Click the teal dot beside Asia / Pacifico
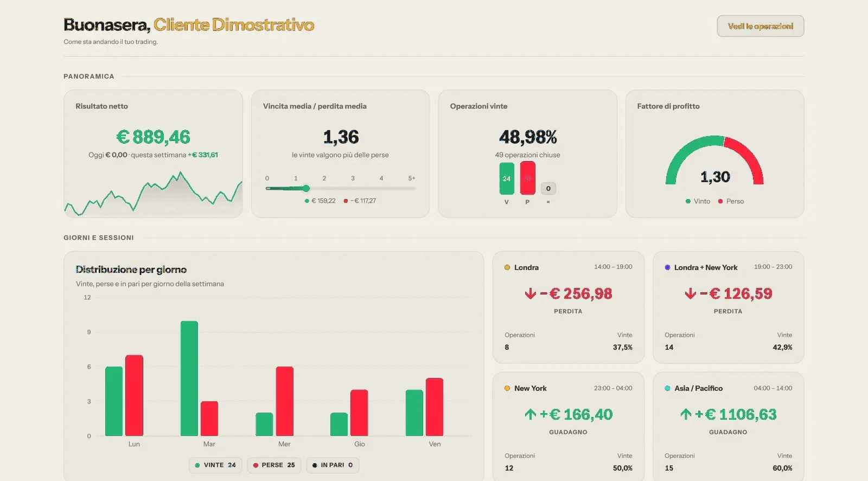 [667, 388]
